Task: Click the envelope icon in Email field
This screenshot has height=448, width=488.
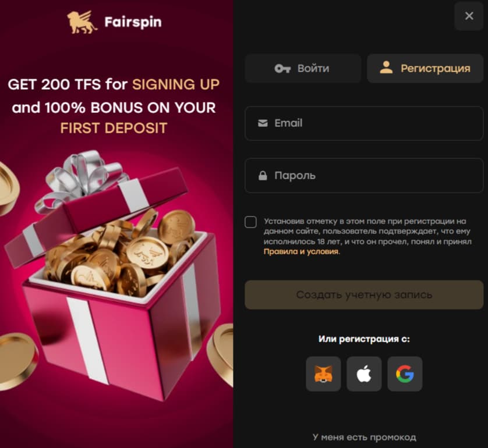Action: 263,123
